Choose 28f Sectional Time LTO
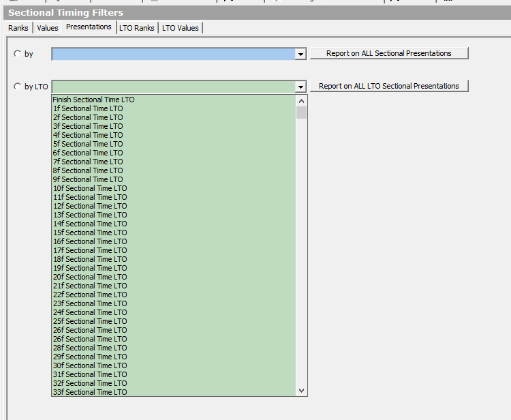 pyautogui.click(x=174, y=348)
